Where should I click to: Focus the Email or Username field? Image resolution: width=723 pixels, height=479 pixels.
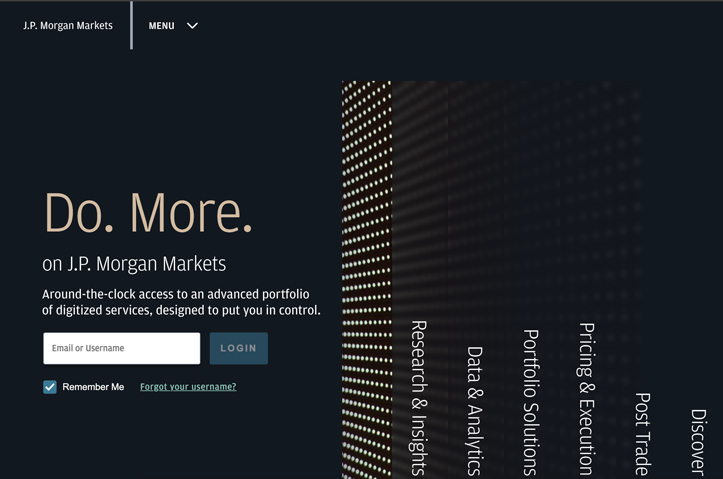click(x=122, y=348)
